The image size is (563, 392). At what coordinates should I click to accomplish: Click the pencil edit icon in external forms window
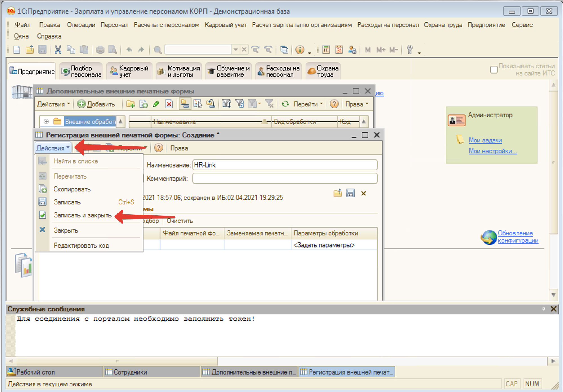156,104
